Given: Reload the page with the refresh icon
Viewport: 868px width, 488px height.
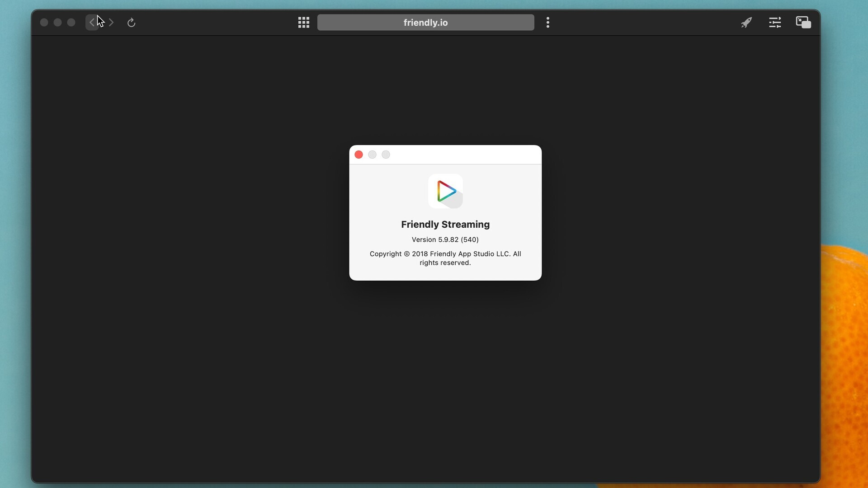Looking at the screenshot, I should point(132,23).
